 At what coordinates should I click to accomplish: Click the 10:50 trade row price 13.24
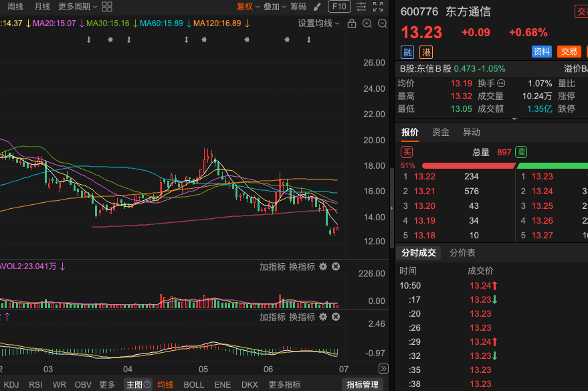pyautogui.click(x=480, y=286)
